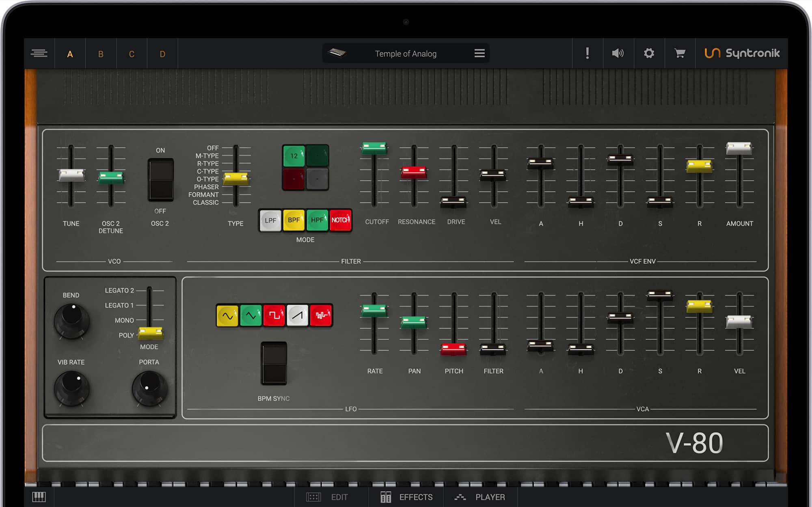Show the keyboard with the piano icon
The image size is (812, 507).
[x=39, y=497]
